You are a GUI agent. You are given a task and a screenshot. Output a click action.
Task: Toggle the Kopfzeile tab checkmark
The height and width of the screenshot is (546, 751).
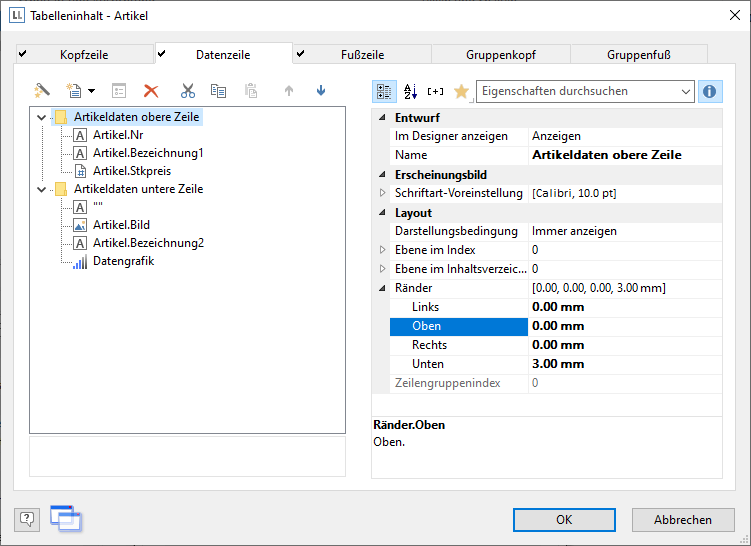click(x=23, y=54)
